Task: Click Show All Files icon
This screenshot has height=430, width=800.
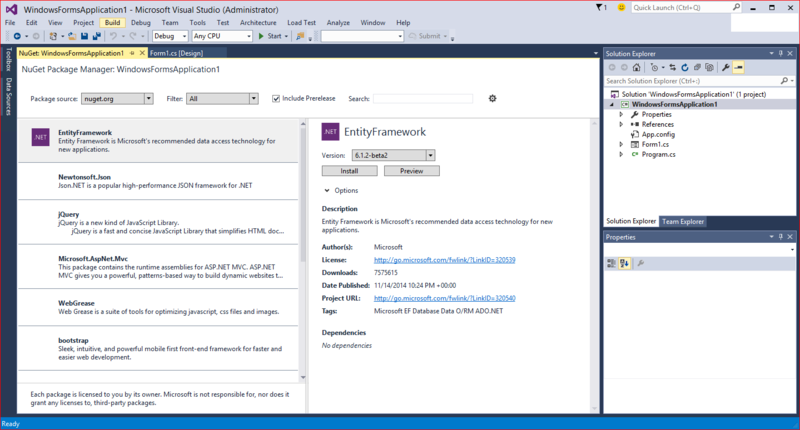Action: point(709,67)
